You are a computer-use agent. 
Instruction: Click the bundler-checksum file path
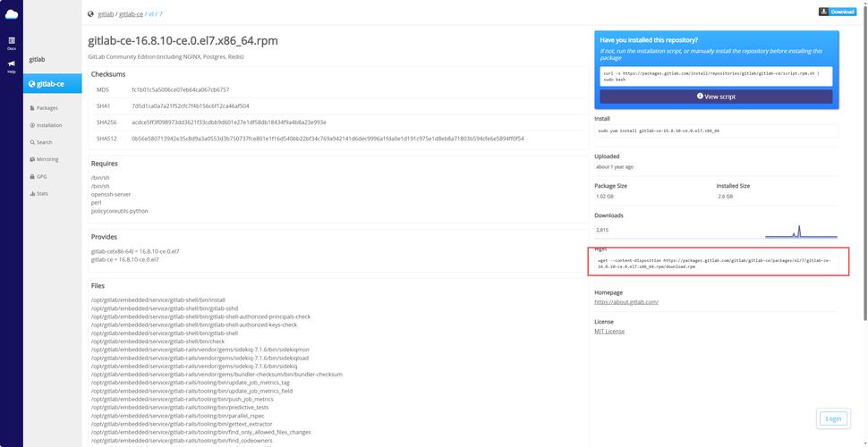(x=217, y=374)
